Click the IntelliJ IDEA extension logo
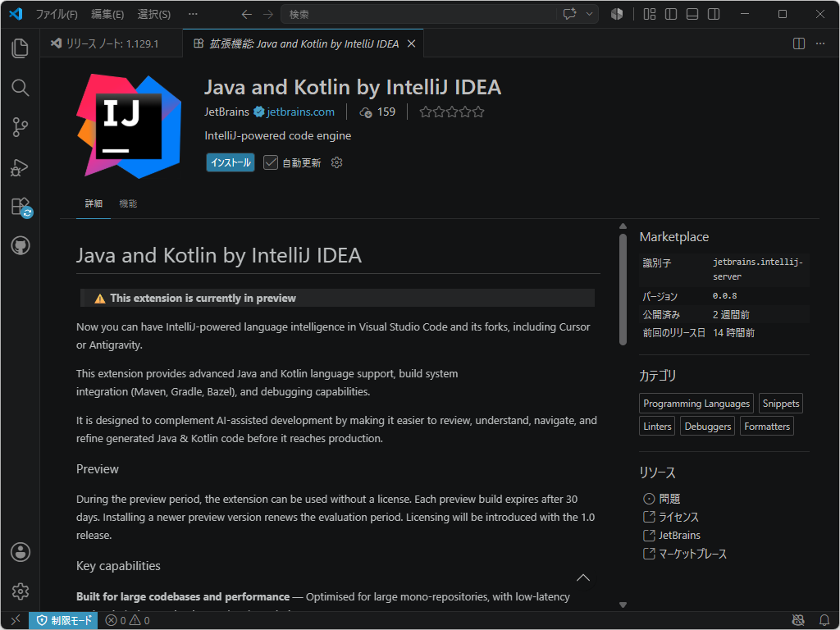This screenshot has width=840, height=630. pos(129,126)
